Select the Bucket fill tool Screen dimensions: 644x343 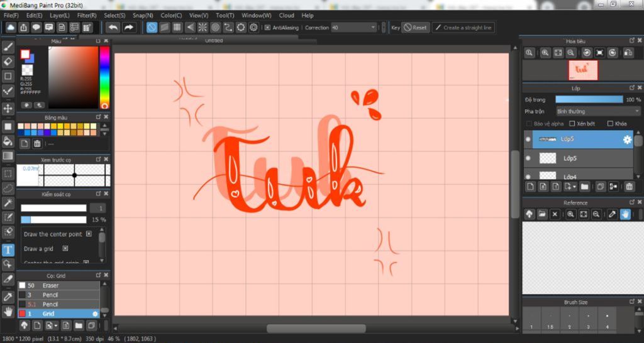tap(8, 141)
